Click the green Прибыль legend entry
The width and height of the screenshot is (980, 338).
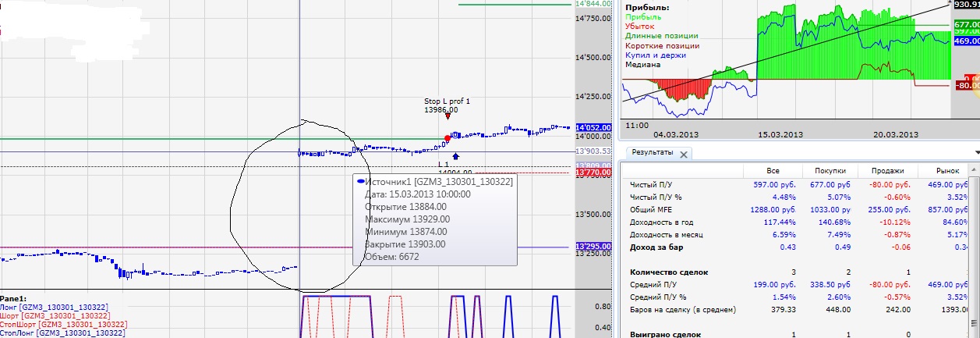tap(644, 16)
